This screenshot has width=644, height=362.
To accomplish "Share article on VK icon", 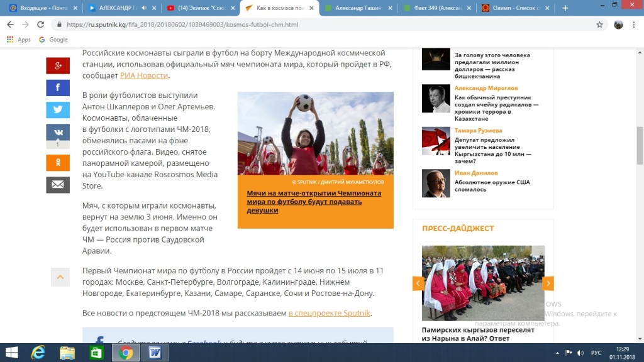I will [57, 132].
